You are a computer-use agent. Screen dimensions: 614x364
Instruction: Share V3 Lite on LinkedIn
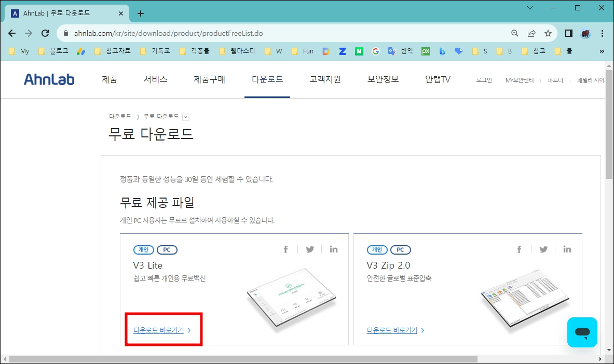click(x=334, y=249)
